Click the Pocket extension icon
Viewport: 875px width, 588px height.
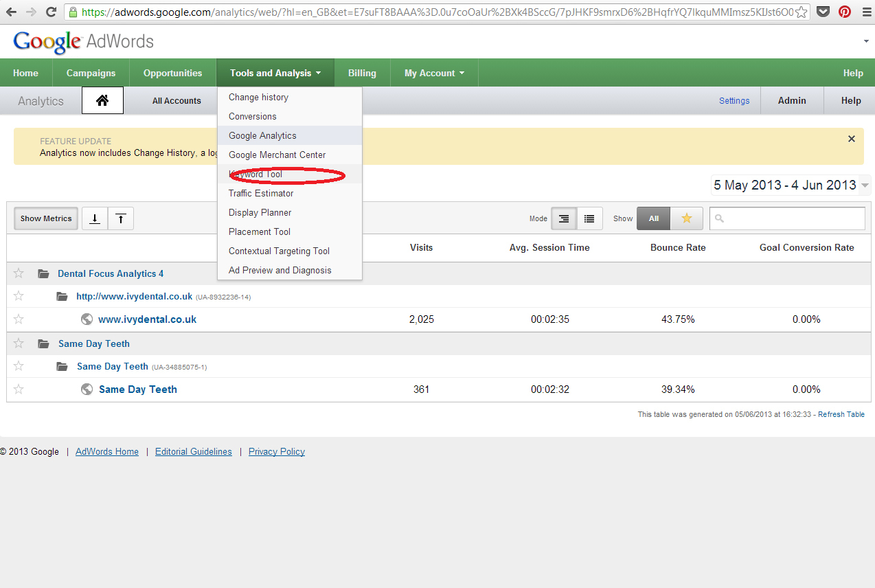pos(822,12)
